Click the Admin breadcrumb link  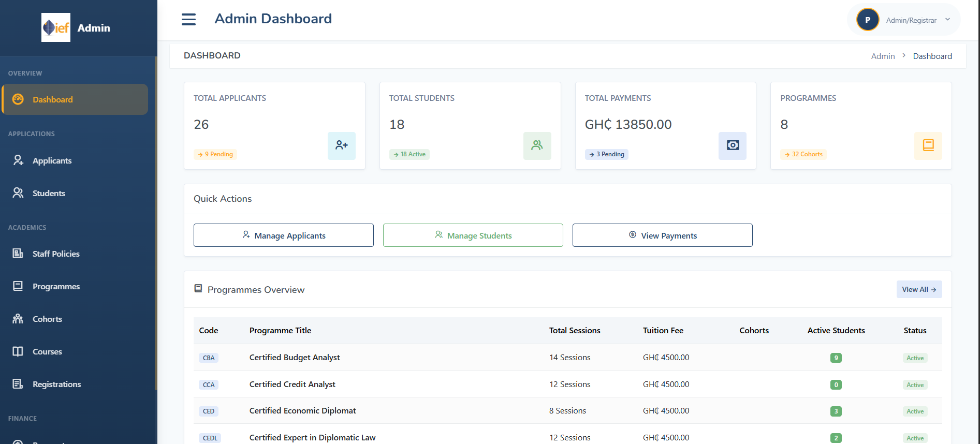tap(883, 56)
